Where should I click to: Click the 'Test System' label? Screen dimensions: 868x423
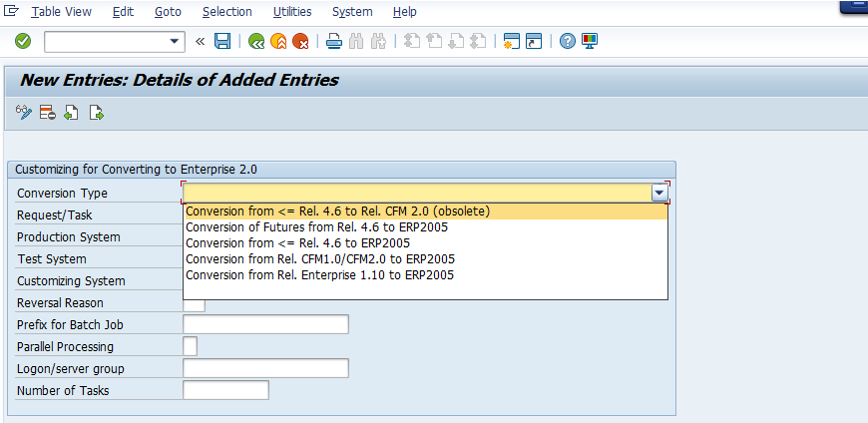coord(52,259)
